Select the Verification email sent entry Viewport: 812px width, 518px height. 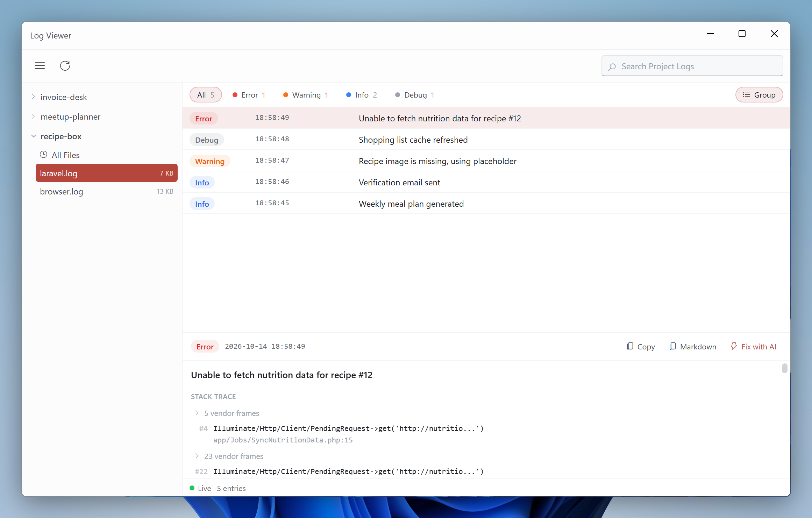coord(486,182)
